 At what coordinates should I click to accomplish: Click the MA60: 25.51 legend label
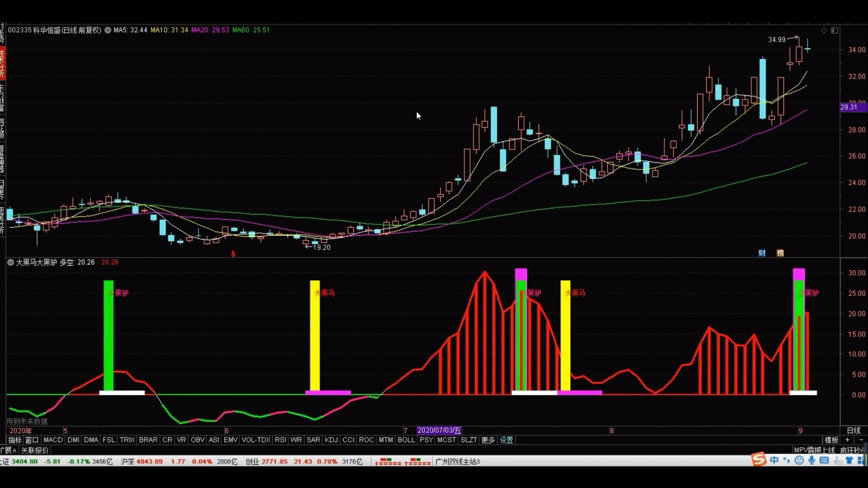(251, 30)
